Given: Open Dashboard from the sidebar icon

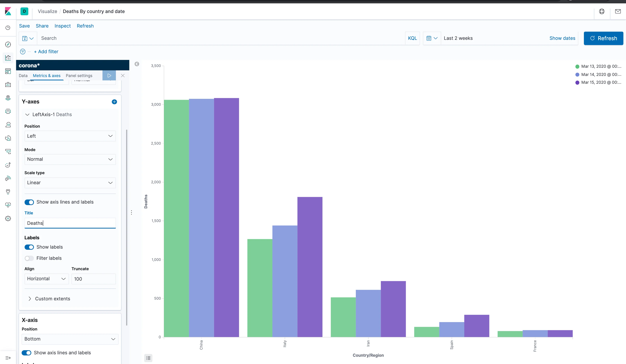Looking at the screenshot, I should pyautogui.click(x=8, y=71).
